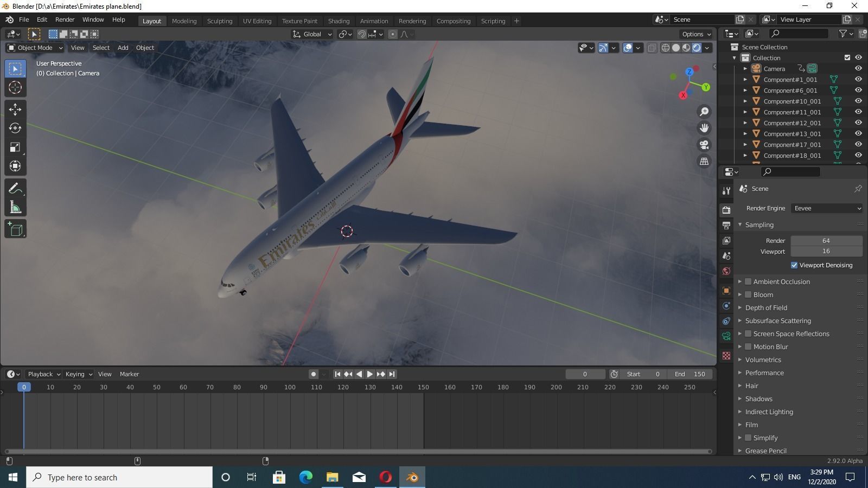The width and height of the screenshot is (868, 488).
Task: Open the Output properties tab
Action: (x=726, y=225)
